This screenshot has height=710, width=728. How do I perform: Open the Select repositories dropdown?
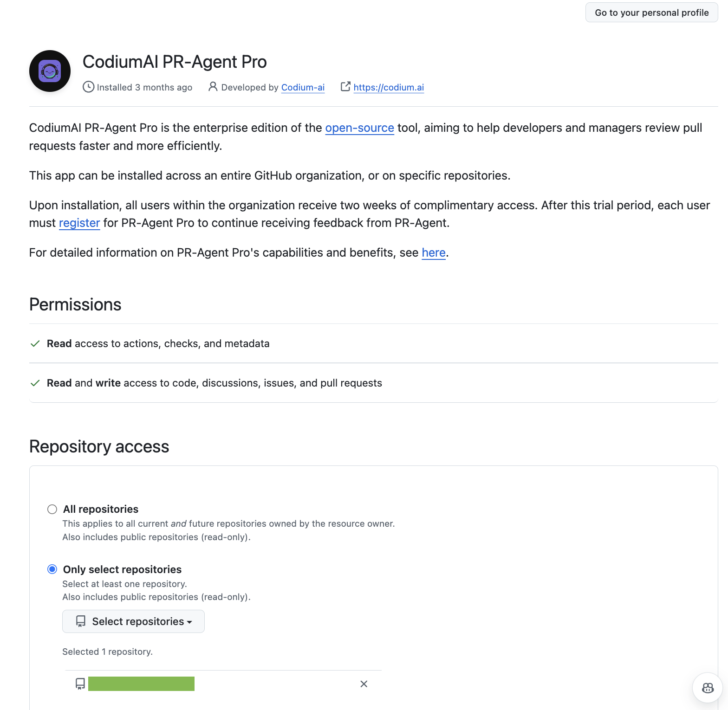[133, 621]
